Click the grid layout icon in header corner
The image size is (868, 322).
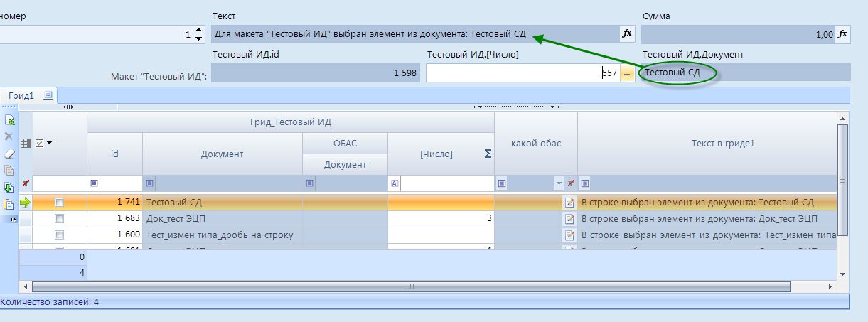(x=26, y=143)
